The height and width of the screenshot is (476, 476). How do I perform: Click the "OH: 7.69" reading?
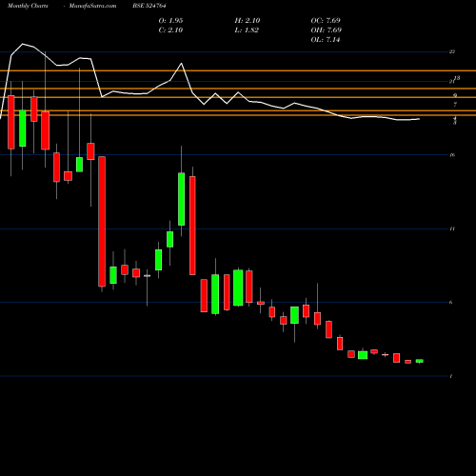327,30
